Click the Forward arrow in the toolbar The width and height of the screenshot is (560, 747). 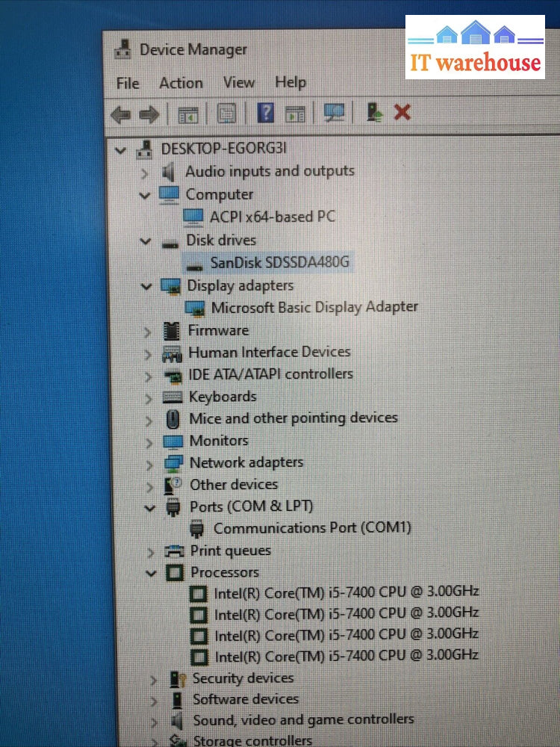[149, 114]
